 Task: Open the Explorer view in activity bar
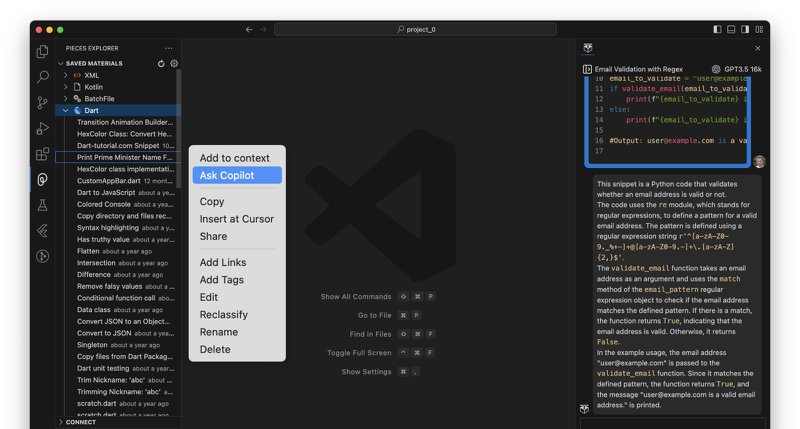pos(43,52)
